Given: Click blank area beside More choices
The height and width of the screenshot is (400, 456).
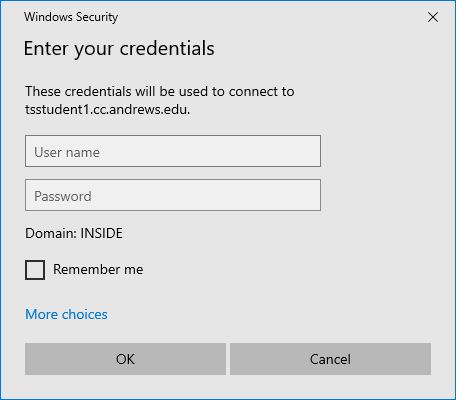Looking at the screenshot, I should 267,314.
